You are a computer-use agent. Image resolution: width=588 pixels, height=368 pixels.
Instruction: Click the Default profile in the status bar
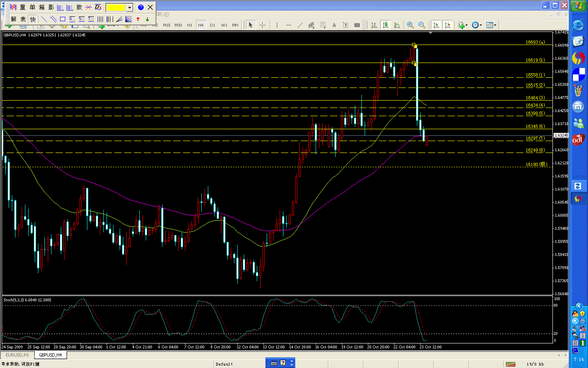pos(224,364)
